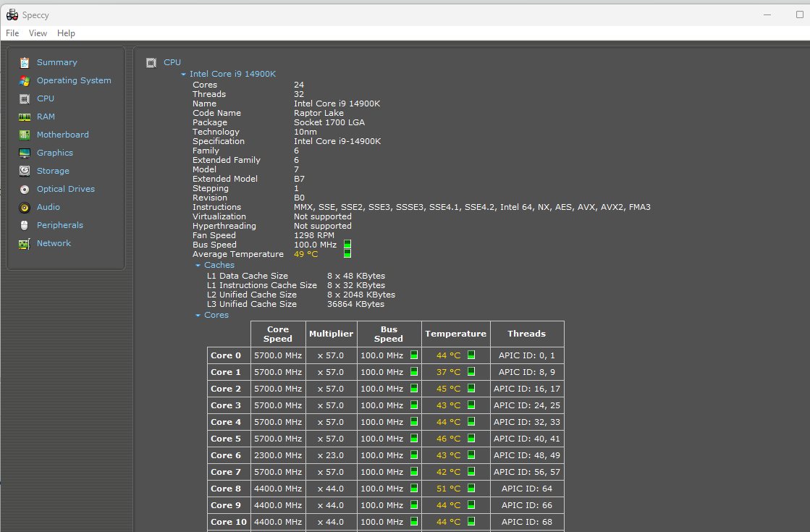Toggle green indicator next to Average Temperature
810x532 pixels.
click(x=347, y=254)
